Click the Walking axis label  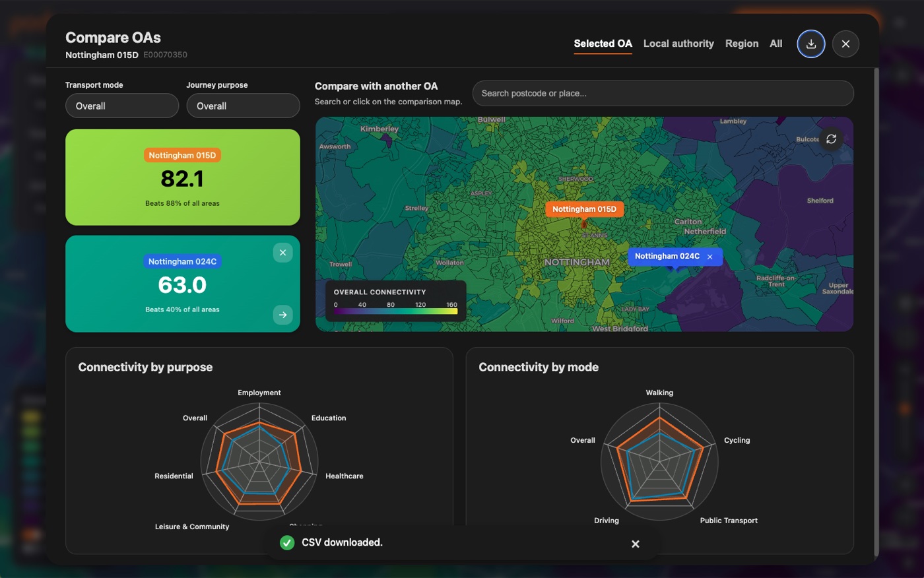pos(659,393)
